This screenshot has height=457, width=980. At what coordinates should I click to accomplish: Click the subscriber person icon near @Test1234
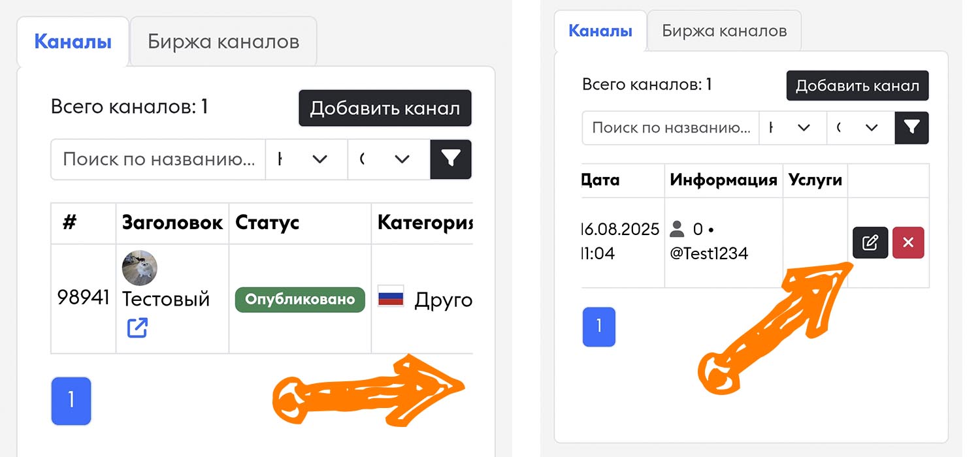(678, 229)
